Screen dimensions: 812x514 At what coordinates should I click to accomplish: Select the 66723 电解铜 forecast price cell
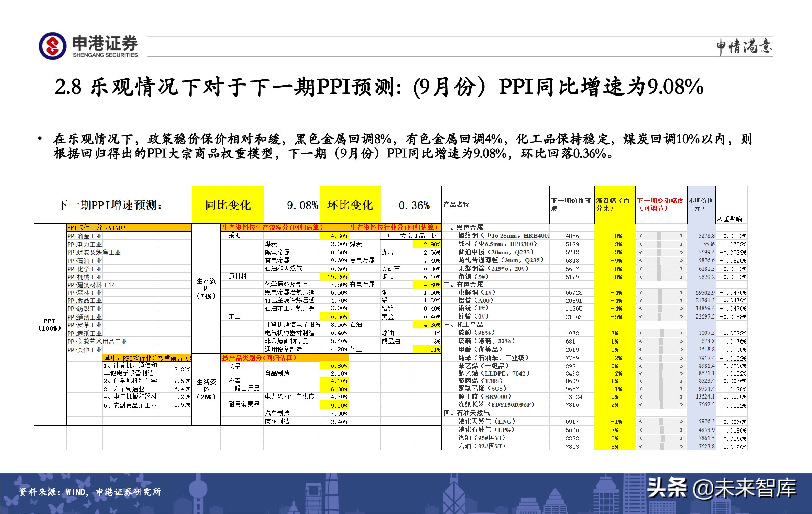(x=572, y=293)
